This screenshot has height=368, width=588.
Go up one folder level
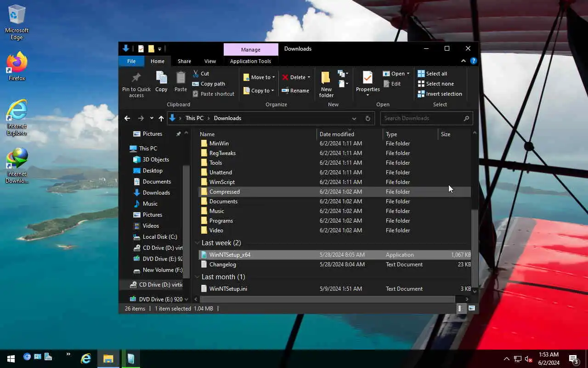pyautogui.click(x=161, y=118)
